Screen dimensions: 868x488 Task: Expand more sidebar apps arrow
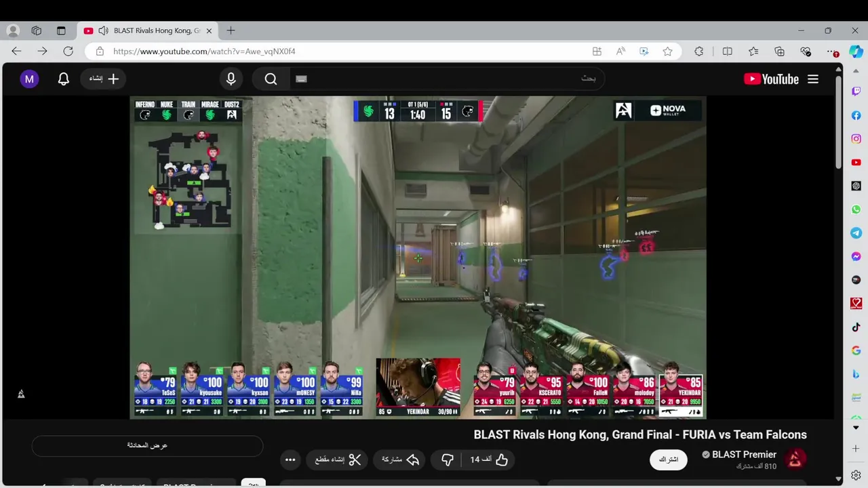(x=856, y=428)
